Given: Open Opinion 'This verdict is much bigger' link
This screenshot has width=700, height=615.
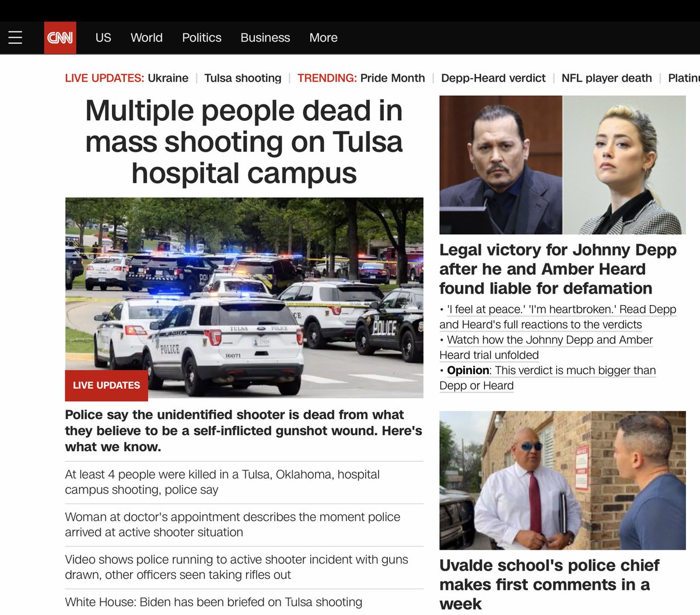Looking at the screenshot, I should click(x=548, y=378).
